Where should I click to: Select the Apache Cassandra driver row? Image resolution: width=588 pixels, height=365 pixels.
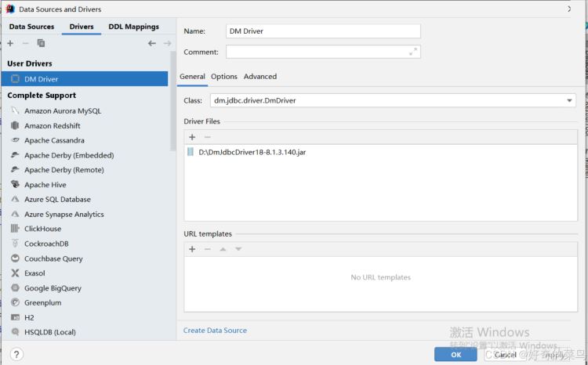(85, 140)
